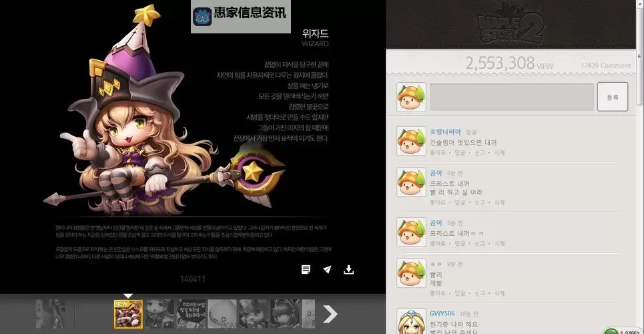Click the 18분 전 timestamp by GWY506
This screenshot has width=644, height=334.
point(469,314)
